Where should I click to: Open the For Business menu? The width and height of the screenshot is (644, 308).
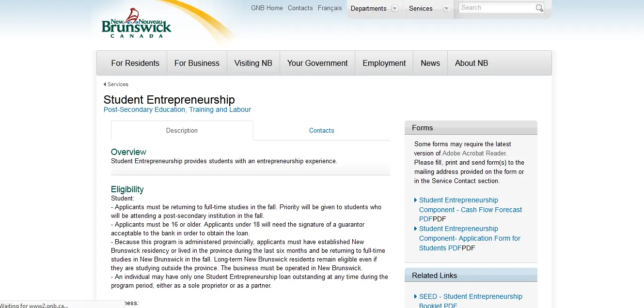point(197,63)
